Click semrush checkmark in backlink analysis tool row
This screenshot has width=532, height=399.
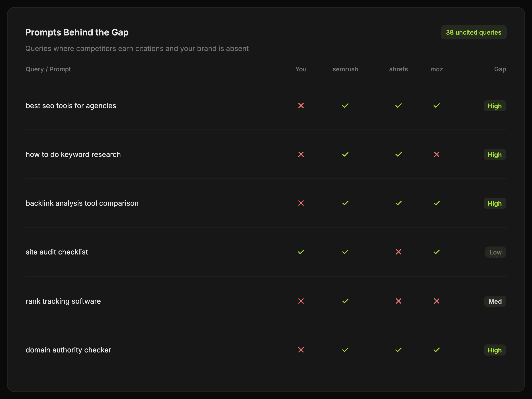pyautogui.click(x=345, y=203)
